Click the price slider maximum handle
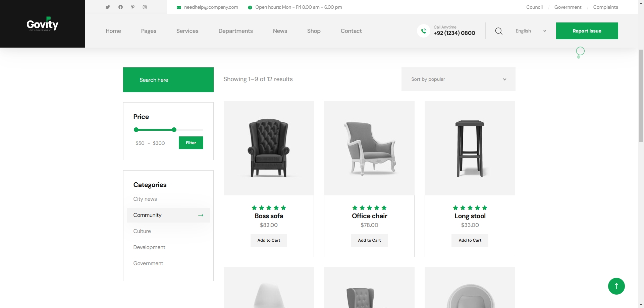The image size is (644, 308). coord(174,130)
